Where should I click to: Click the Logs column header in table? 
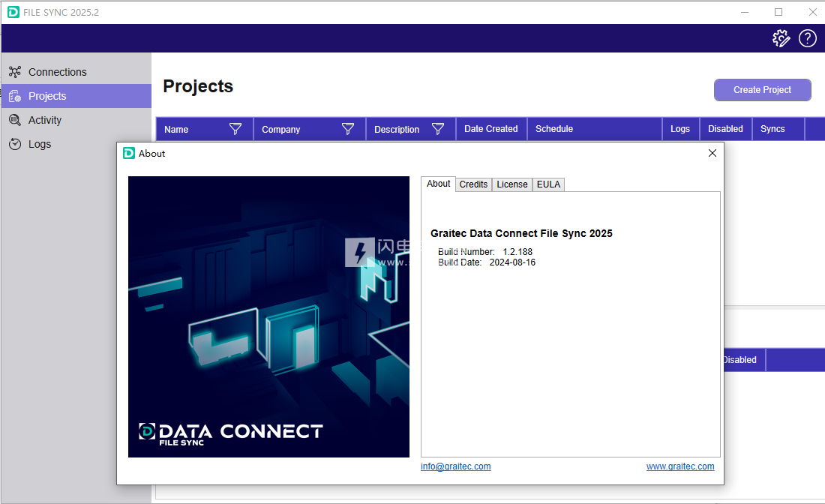(680, 129)
